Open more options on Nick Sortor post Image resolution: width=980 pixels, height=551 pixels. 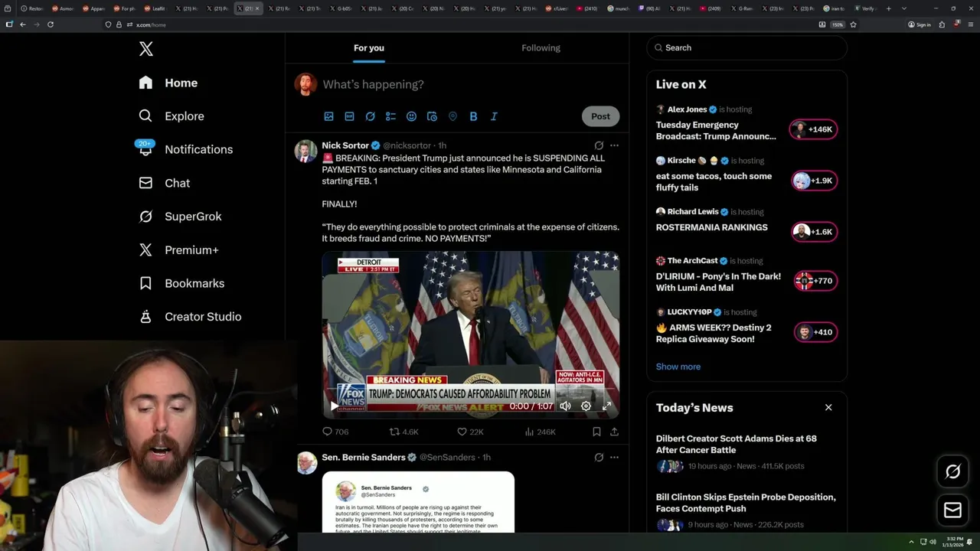(614, 145)
